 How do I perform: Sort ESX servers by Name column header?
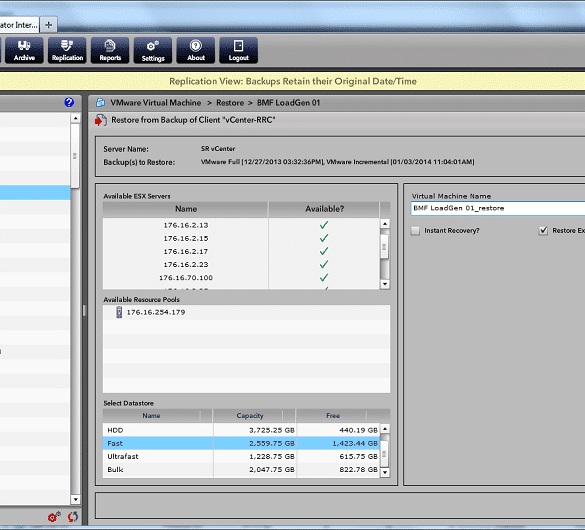(186, 209)
